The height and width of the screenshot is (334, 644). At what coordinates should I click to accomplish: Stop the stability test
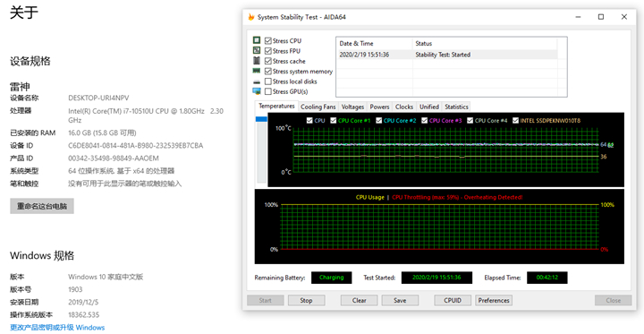tap(307, 300)
